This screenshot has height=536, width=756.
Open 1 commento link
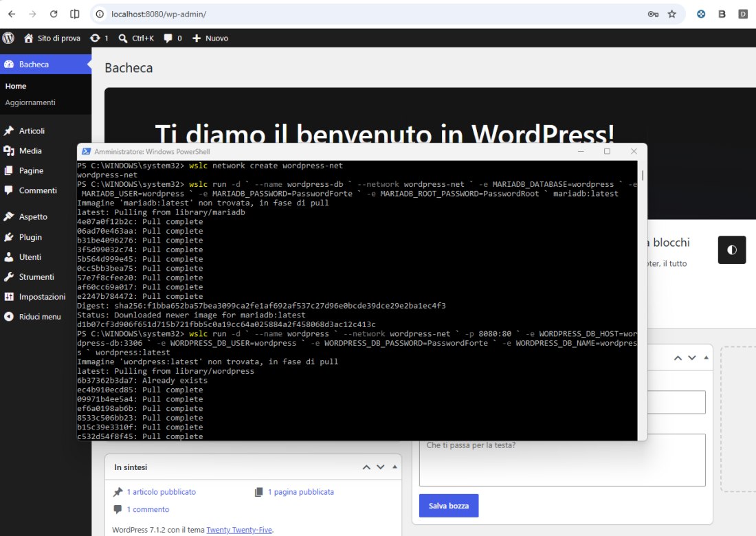(148, 509)
